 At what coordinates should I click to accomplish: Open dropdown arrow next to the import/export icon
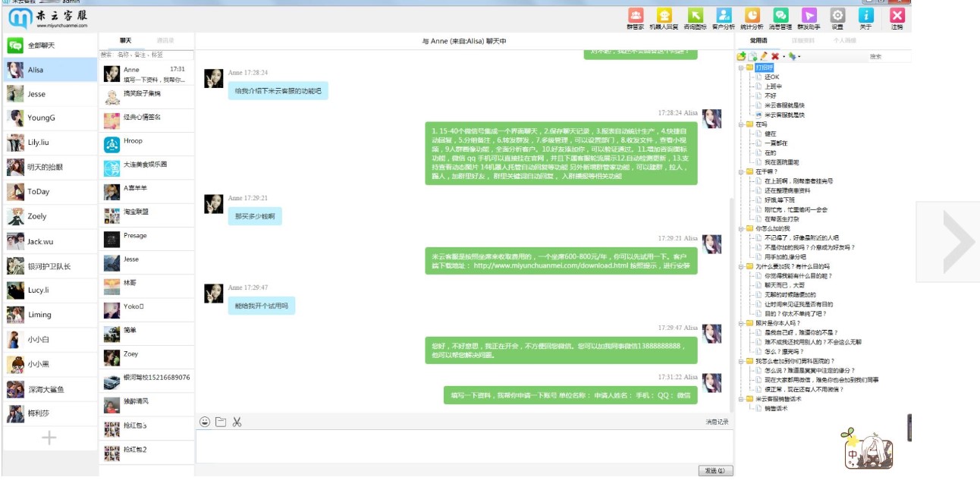pyautogui.click(x=799, y=57)
